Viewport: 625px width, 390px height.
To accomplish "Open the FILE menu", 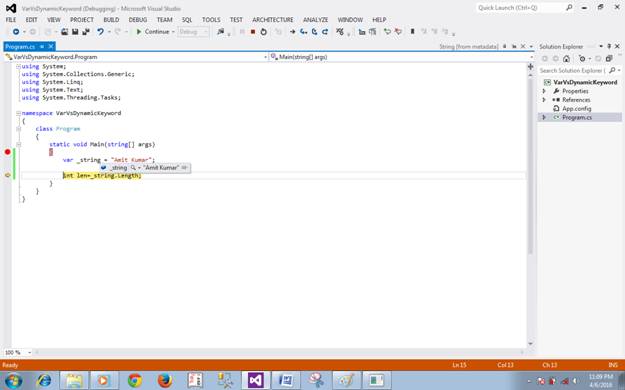I will tap(11, 20).
